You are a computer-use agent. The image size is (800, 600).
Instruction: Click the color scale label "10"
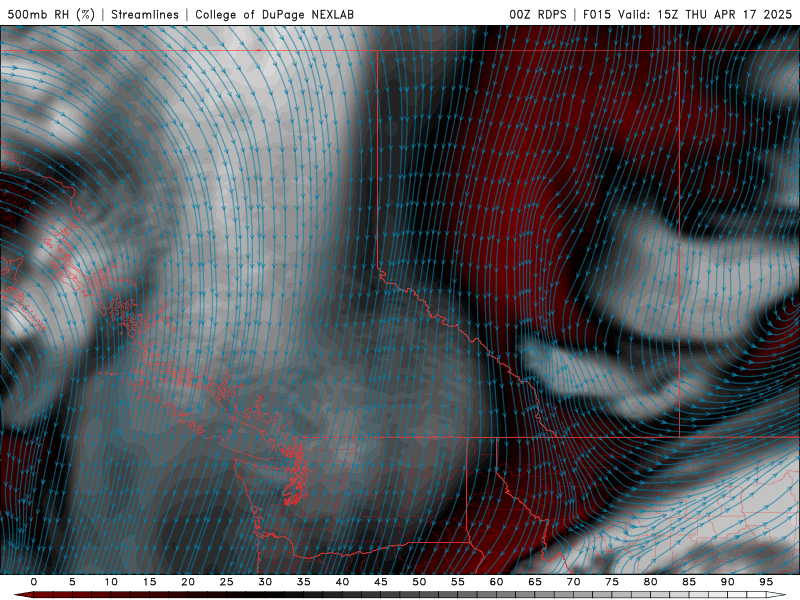[111, 582]
